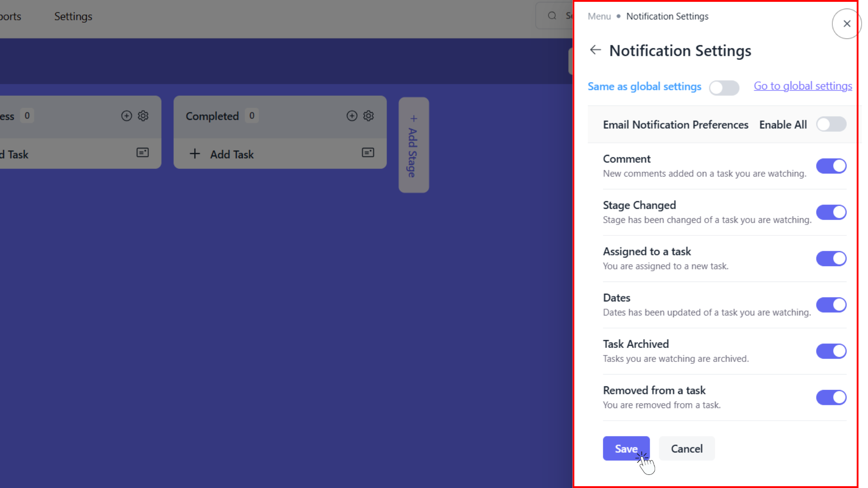
Task: Click Menu in the breadcrumb
Action: click(599, 16)
